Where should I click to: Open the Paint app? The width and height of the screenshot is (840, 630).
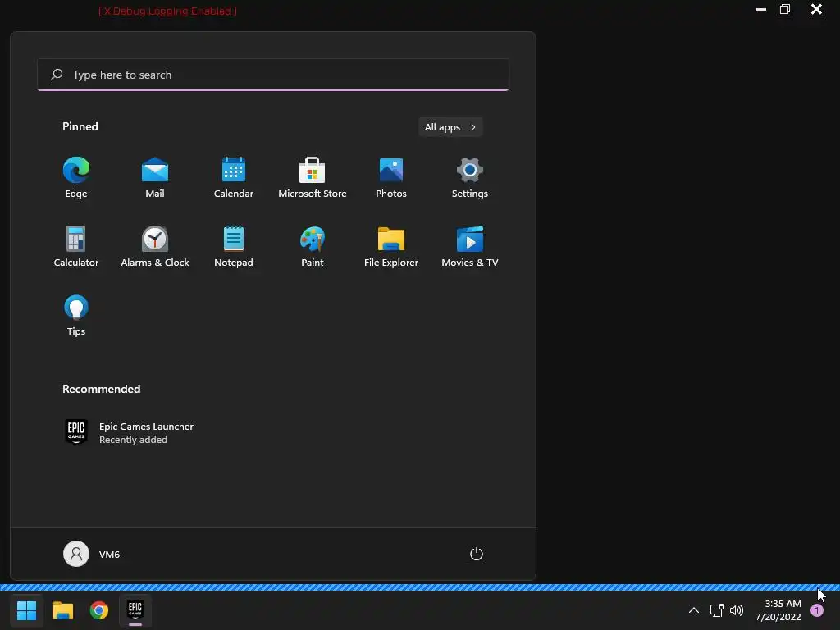click(313, 246)
